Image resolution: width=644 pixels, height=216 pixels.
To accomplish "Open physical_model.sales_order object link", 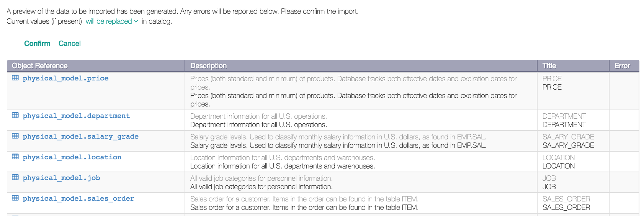I will pos(78,198).
